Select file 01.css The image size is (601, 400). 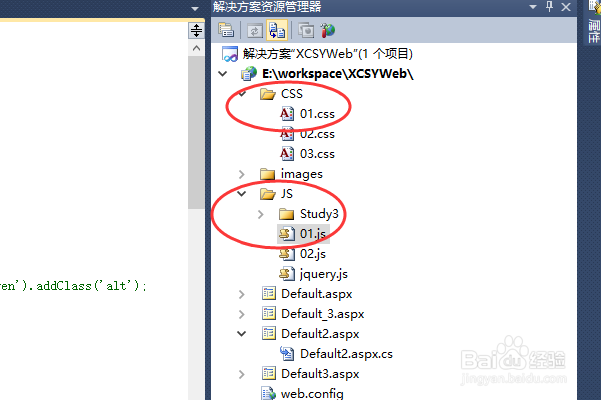[x=317, y=114]
